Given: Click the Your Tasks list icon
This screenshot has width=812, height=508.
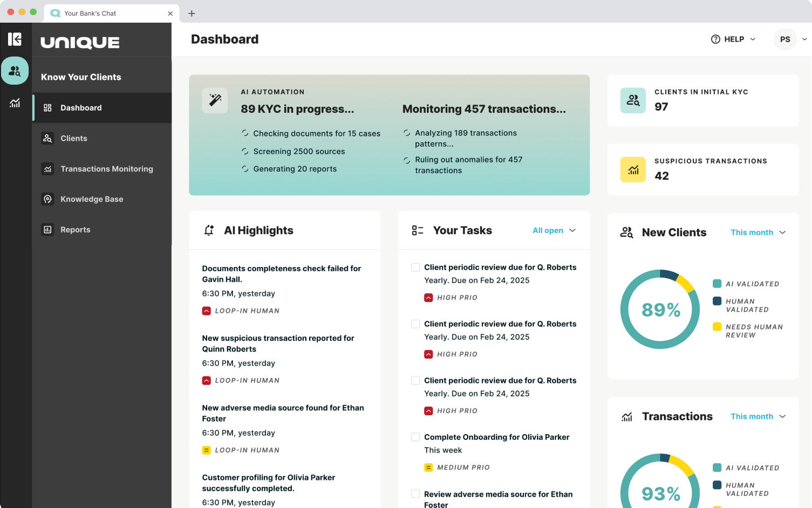Looking at the screenshot, I should tap(418, 230).
